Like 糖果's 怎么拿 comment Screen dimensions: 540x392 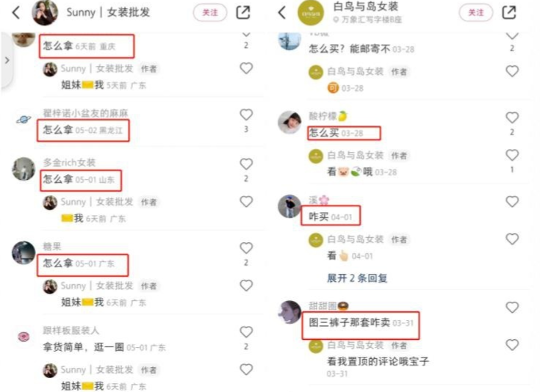coord(246,248)
